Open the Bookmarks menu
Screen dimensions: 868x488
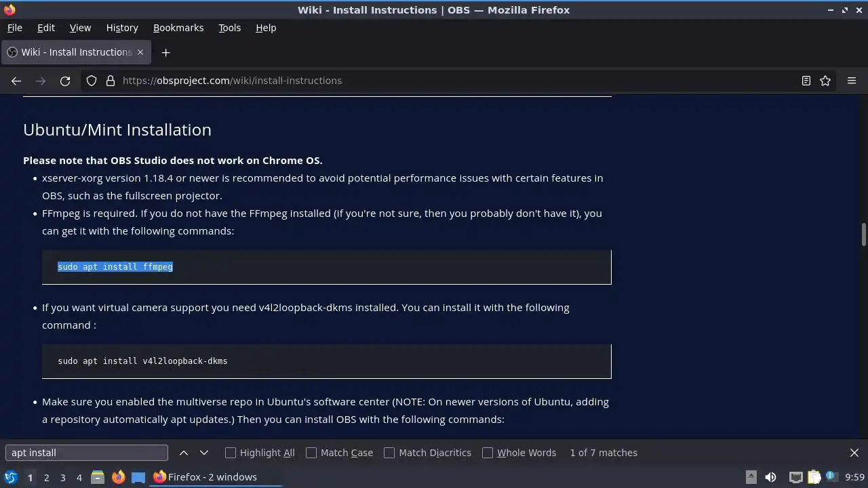(x=178, y=28)
